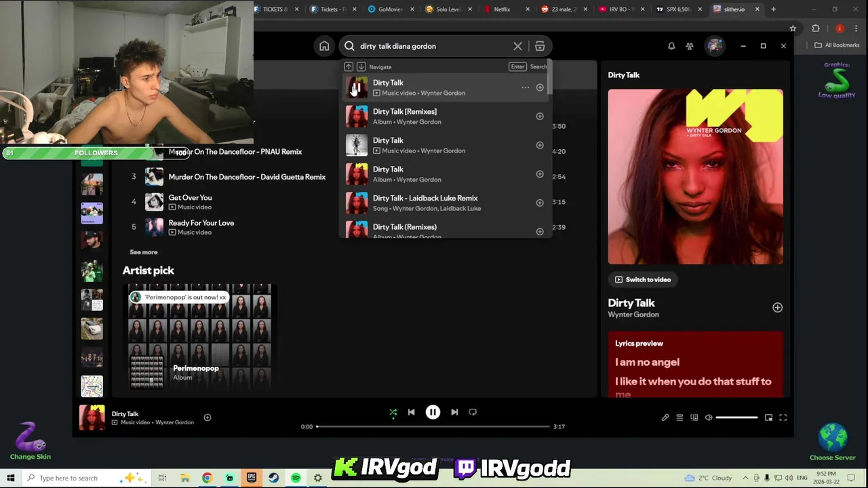
Task: Click Dirty Talk title in now playing bar
Action: click(125, 413)
